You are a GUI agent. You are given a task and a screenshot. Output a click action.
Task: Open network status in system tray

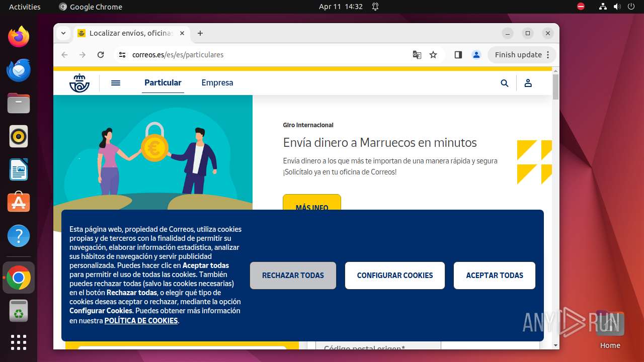[603, 7]
